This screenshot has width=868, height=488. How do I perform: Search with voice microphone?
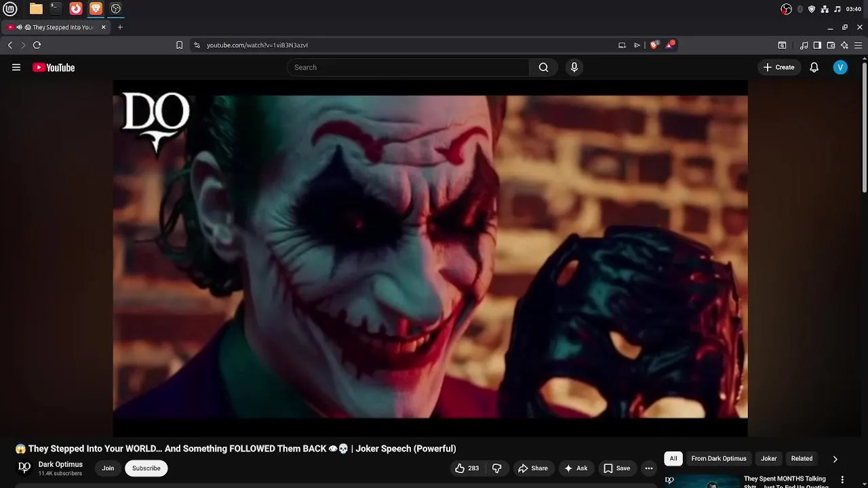point(574,67)
